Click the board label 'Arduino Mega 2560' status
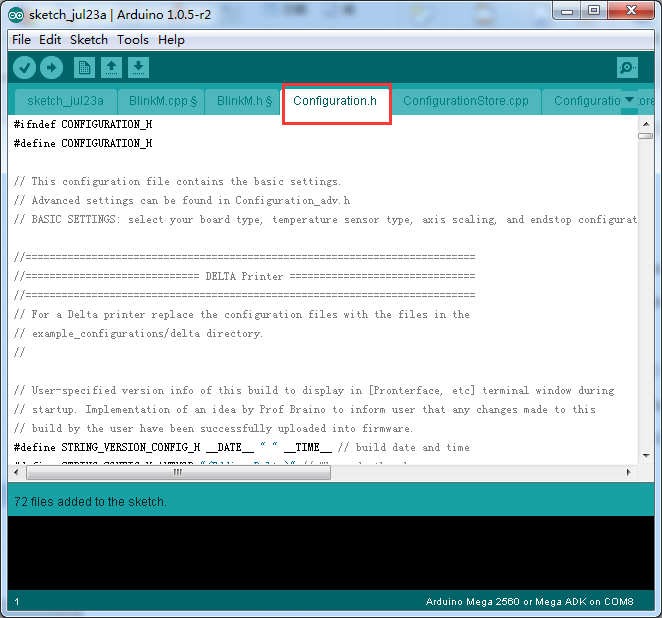The height and width of the screenshot is (618, 662). pos(529,602)
